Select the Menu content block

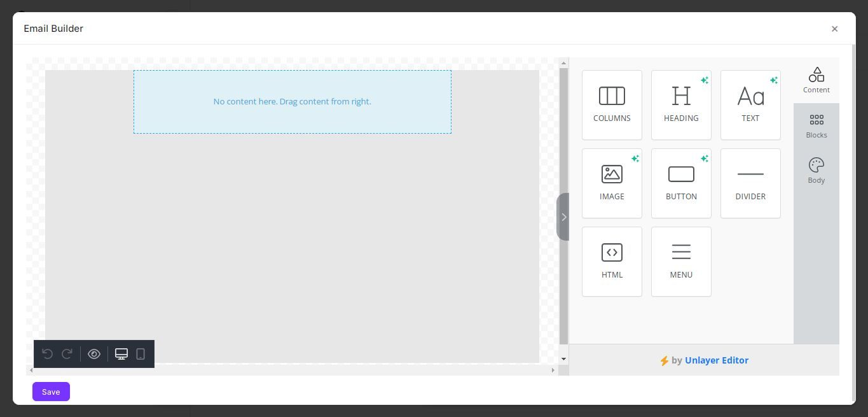[680, 260]
